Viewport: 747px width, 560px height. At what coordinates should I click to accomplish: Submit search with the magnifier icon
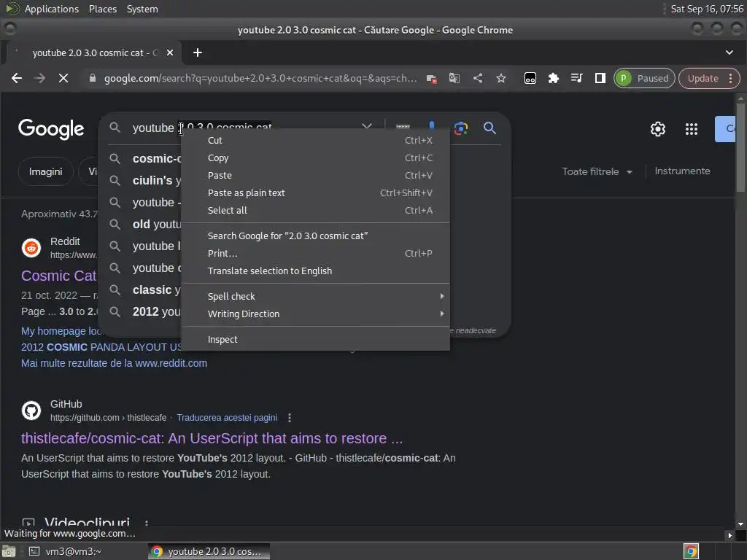coord(489,128)
